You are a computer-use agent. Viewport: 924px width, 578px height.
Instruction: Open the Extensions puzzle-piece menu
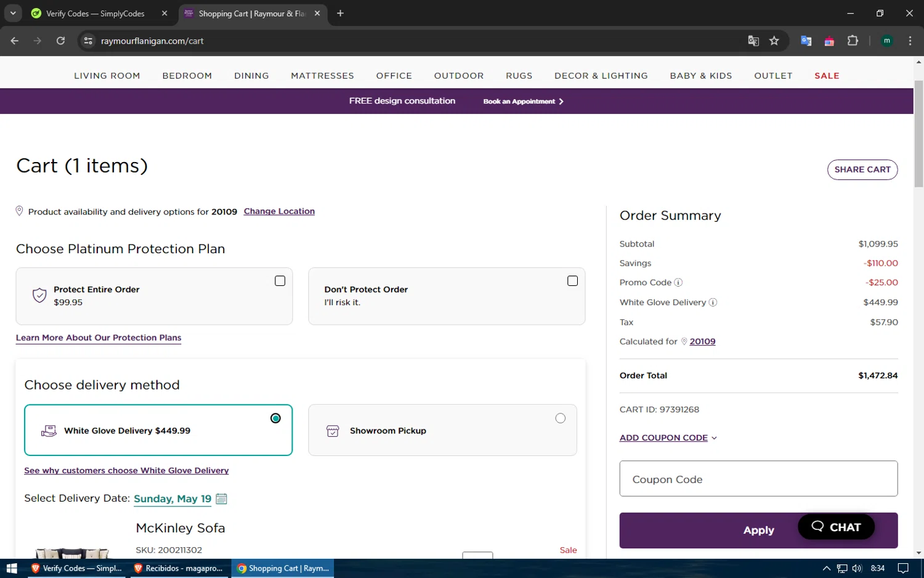point(853,41)
